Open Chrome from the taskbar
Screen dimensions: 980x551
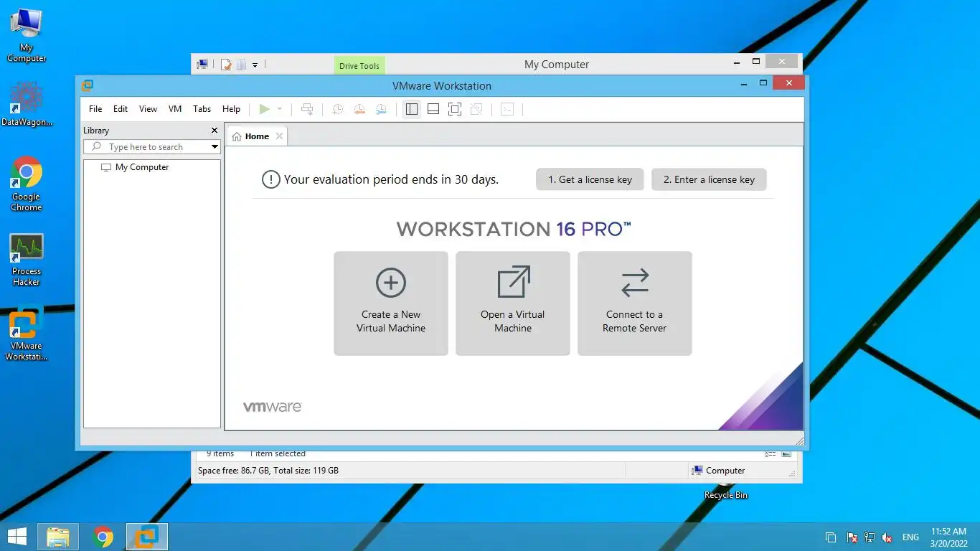103,537
